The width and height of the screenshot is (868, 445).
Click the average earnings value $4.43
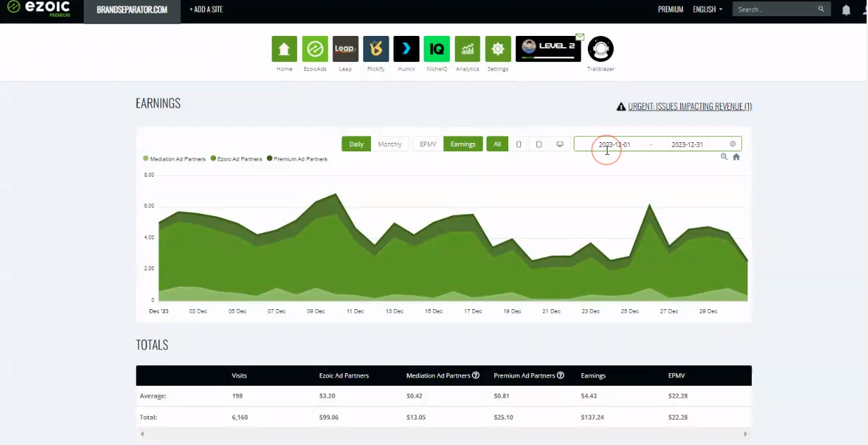pyautogui.click(x=589, y=396)
